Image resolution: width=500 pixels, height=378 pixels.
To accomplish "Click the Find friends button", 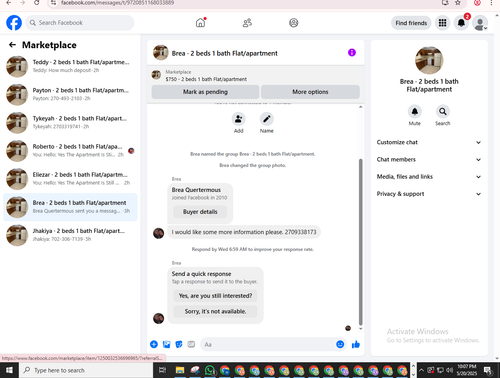I will 411,23.
